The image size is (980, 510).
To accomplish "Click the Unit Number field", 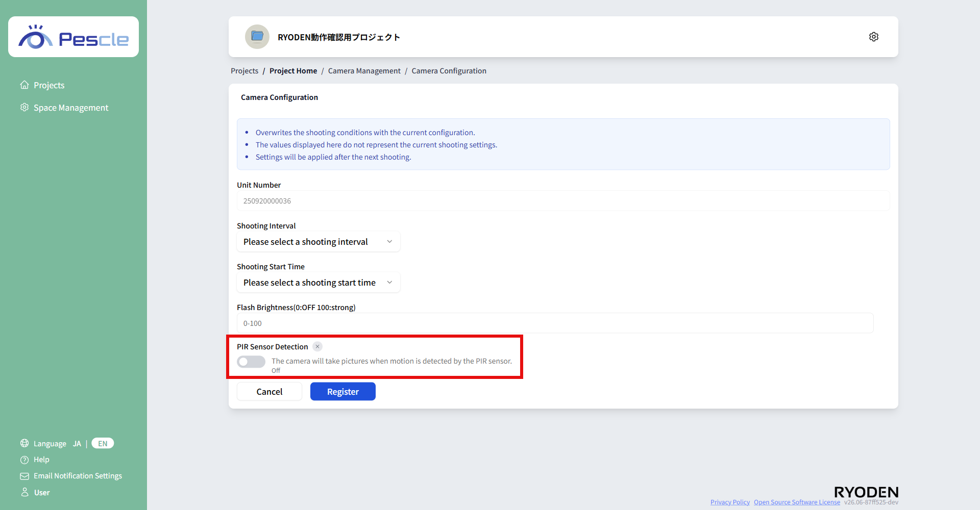I will (x=563, y=201).
